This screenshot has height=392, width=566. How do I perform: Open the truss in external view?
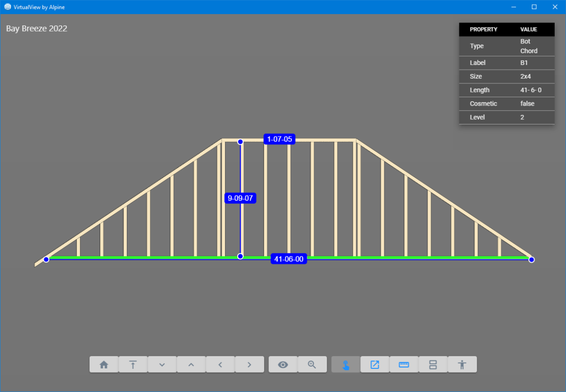[375, 364]
